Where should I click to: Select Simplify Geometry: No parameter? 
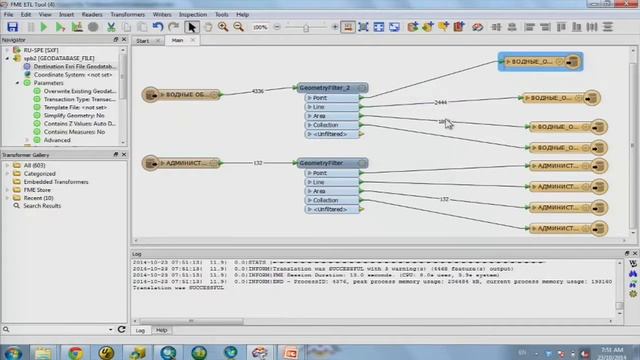(x=74, y=116)
